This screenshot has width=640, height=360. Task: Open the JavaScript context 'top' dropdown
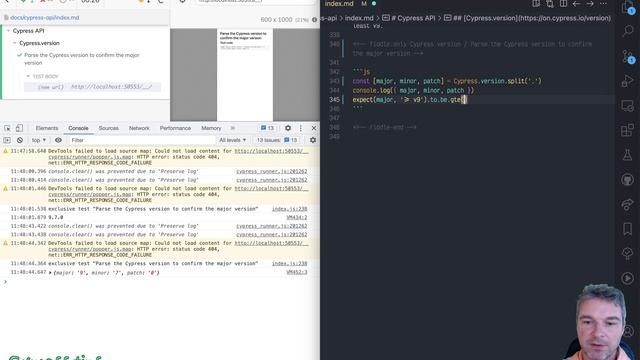click(39, 140)
